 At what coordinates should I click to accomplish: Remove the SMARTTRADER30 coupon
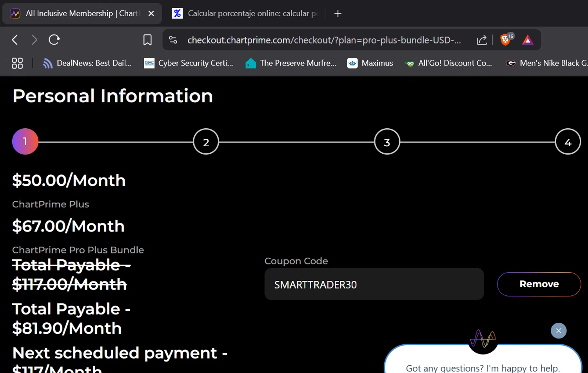539,284
